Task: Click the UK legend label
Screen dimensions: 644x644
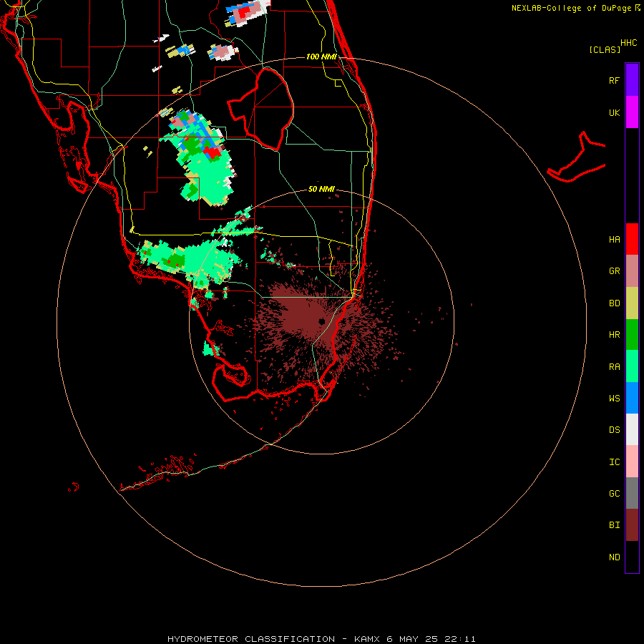Action: point(614,112)
